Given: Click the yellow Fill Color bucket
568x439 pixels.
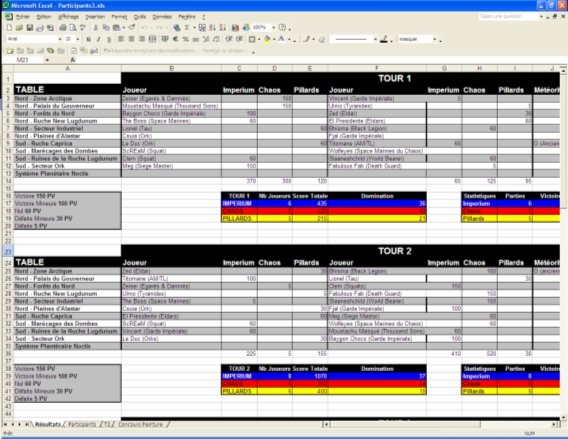Looking at the screenshot, I should 267,39.
